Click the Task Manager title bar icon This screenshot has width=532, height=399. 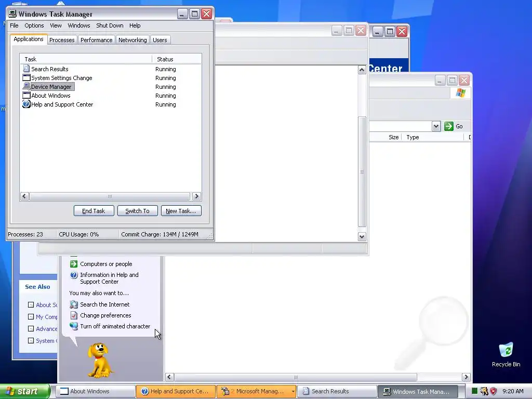pyautogui.click(x=12, y=14)
